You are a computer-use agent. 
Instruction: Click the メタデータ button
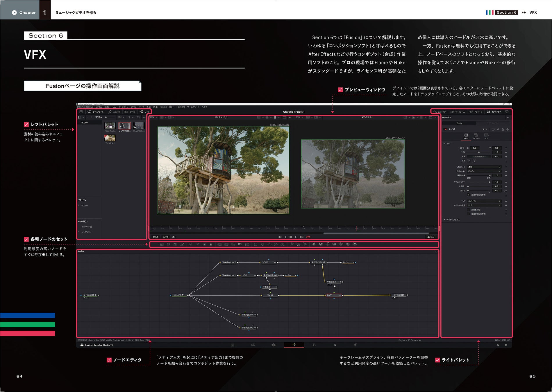click(476, 112)
